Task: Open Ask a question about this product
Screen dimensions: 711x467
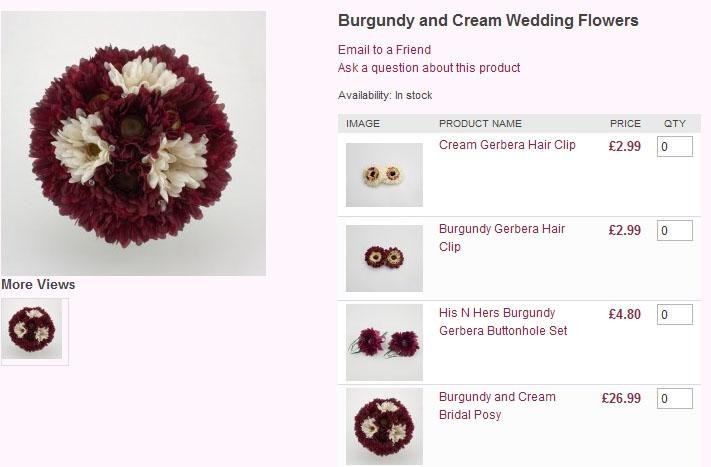Action: (429, 68)
